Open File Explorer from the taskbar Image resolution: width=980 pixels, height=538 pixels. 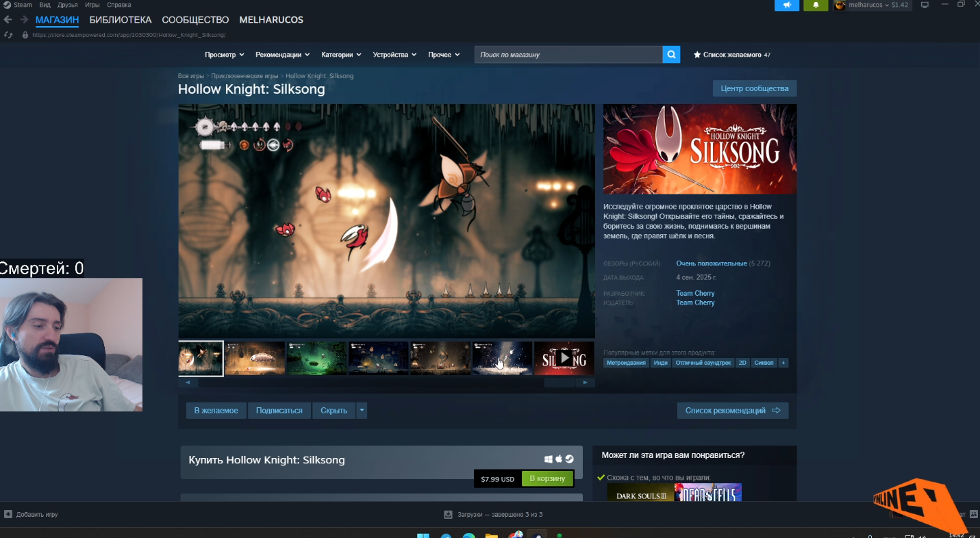pos(491,535)
